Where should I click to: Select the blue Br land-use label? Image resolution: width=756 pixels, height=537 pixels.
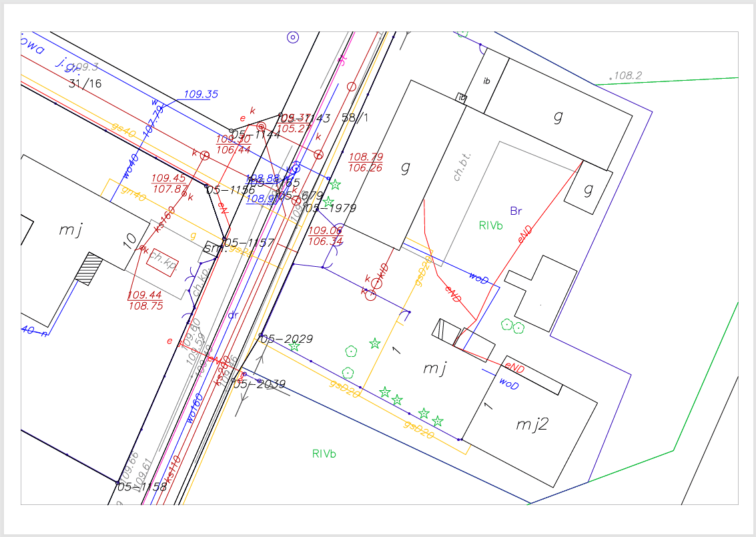(x=516, y=211)
